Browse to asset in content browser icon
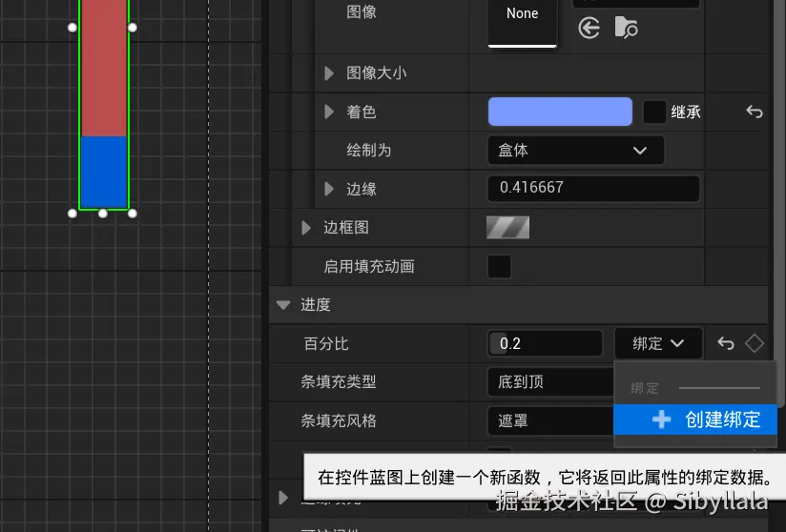 [626, 27]
